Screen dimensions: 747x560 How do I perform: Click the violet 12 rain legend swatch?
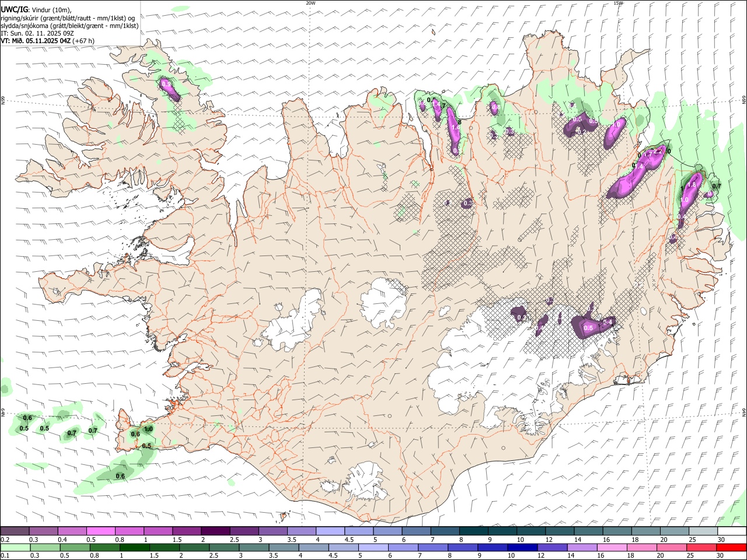tap(552, 547)
